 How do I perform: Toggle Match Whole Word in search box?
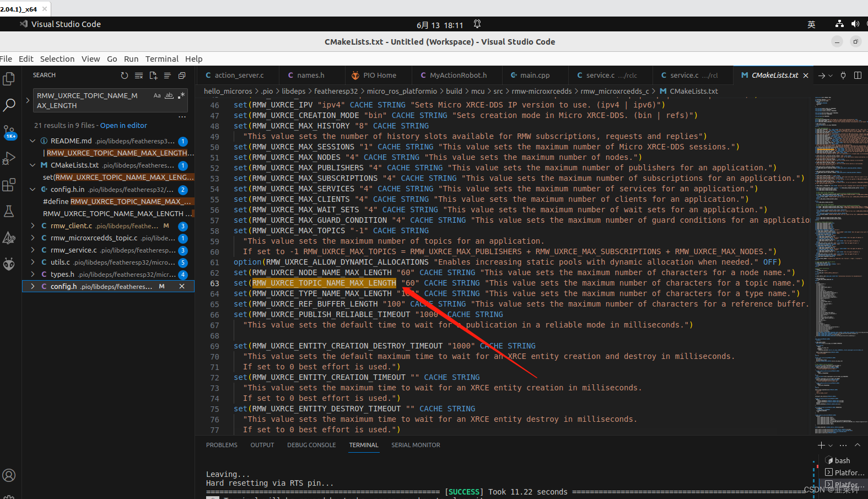click(x=169, y=96)
